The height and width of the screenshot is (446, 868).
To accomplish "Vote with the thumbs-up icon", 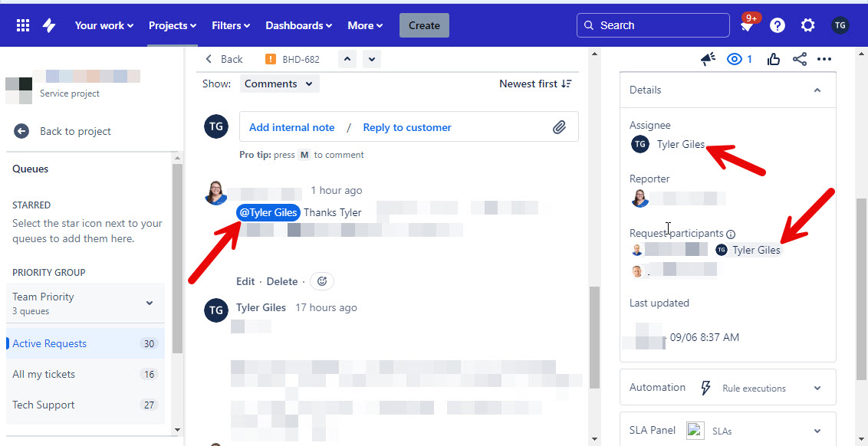I will coord(774,59).
